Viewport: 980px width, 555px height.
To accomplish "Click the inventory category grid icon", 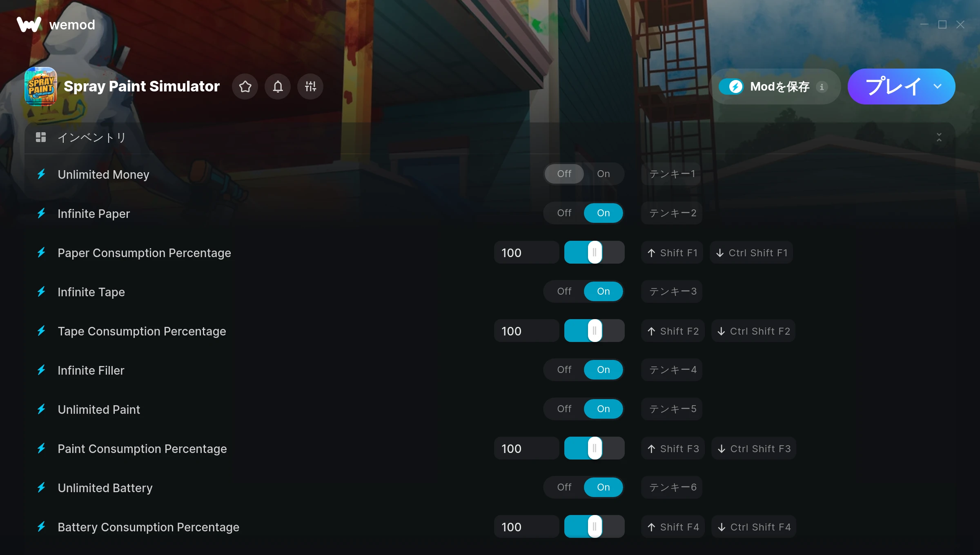I will pyautogui.click(x=41, y=138).
